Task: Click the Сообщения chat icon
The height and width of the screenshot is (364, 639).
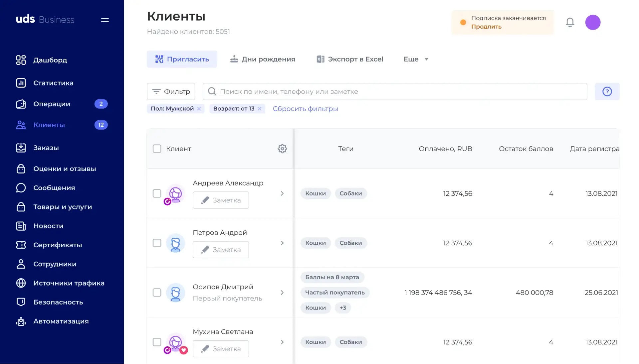Action: tap(21, 188)
